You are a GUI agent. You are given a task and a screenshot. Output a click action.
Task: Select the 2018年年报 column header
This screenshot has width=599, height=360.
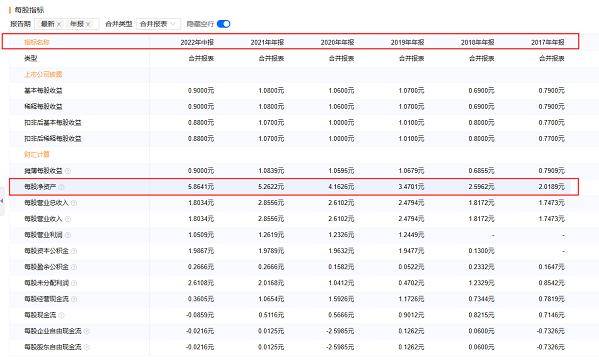pos(478,42)
